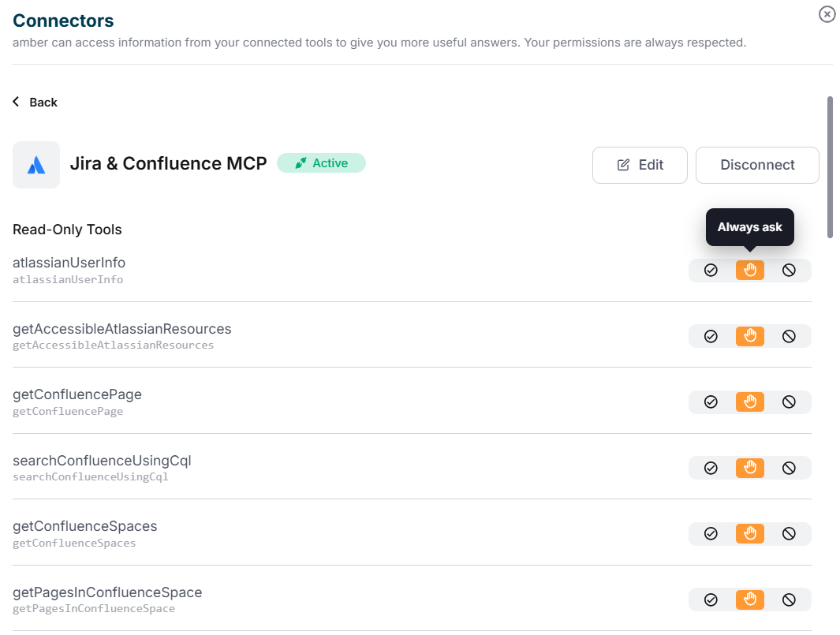Click the searchConfluenceUsingCql tool name
The height and width of the screenshot is (635, 840).
[x=102, y=461]
